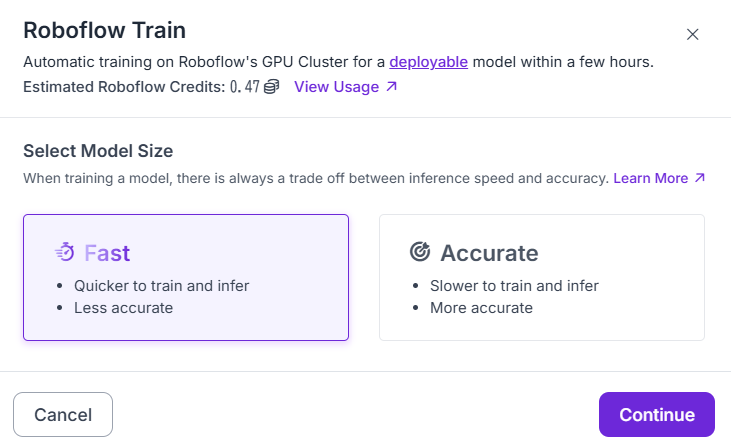The width and height of the screenshot is (731, 448).
Task: Click the arrow icon after View Usage
Action: pyautogui.click(x=392, y=86)
